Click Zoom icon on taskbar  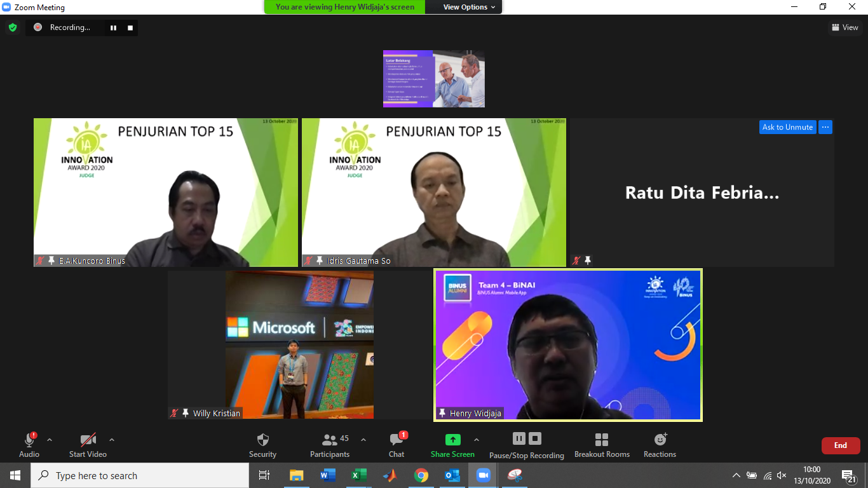(x=484, y=475)
